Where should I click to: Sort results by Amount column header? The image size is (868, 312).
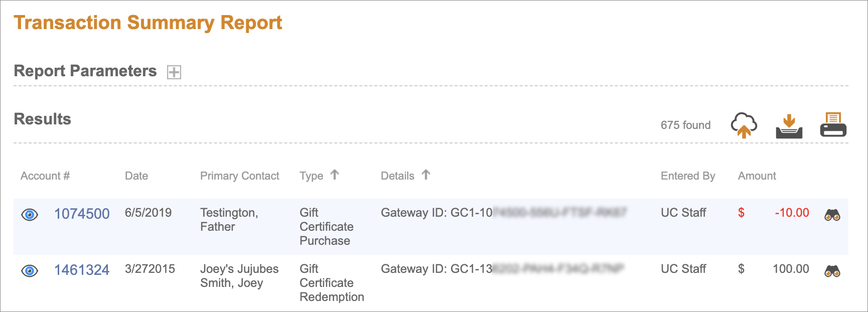(x=757, y=176)
